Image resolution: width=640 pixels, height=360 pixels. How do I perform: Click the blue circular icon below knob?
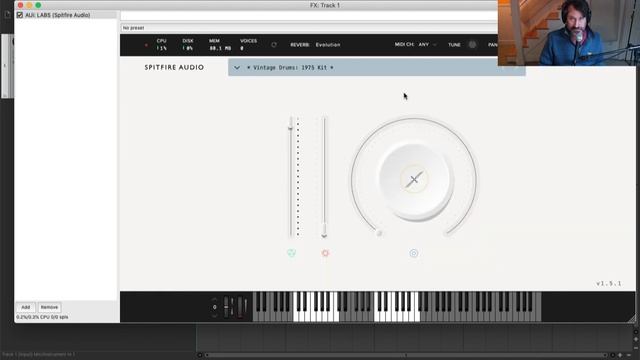pos(413,253)
